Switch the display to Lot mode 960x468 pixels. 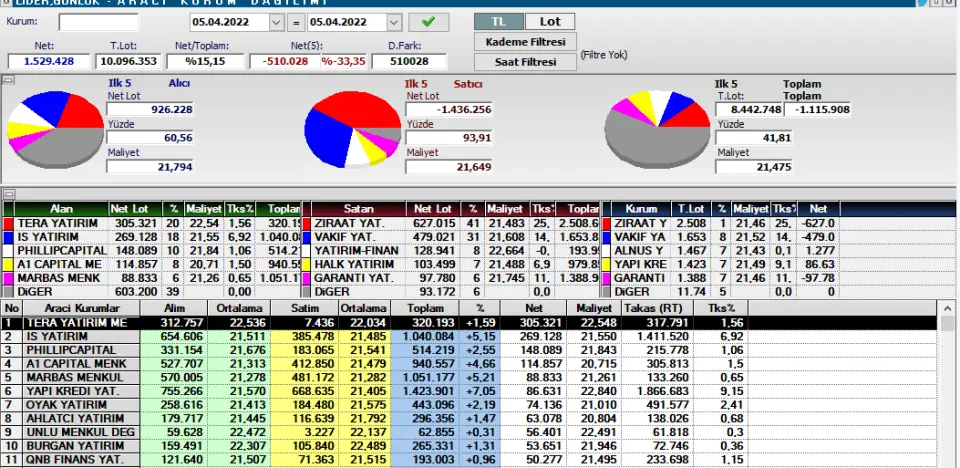[x=549, y=21]
